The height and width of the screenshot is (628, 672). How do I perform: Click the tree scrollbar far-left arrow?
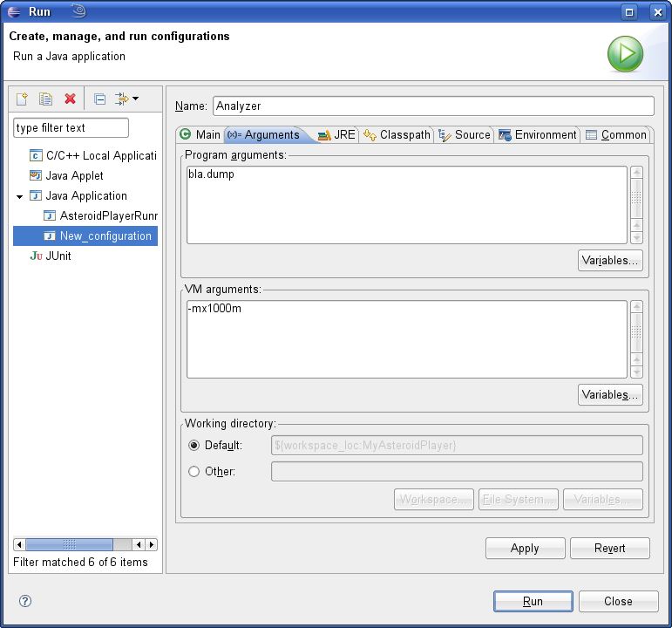click(19, 545)
